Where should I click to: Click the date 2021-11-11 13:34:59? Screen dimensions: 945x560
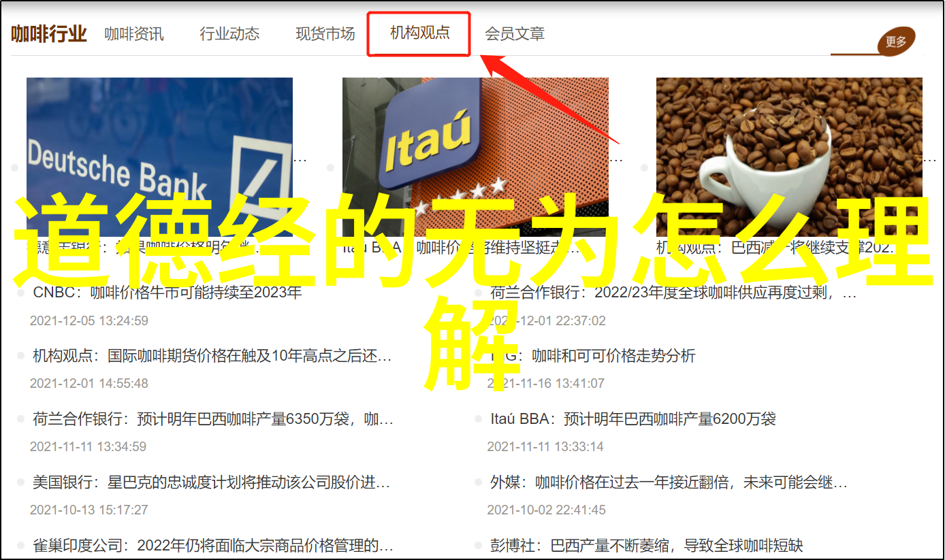pos(89,447)
